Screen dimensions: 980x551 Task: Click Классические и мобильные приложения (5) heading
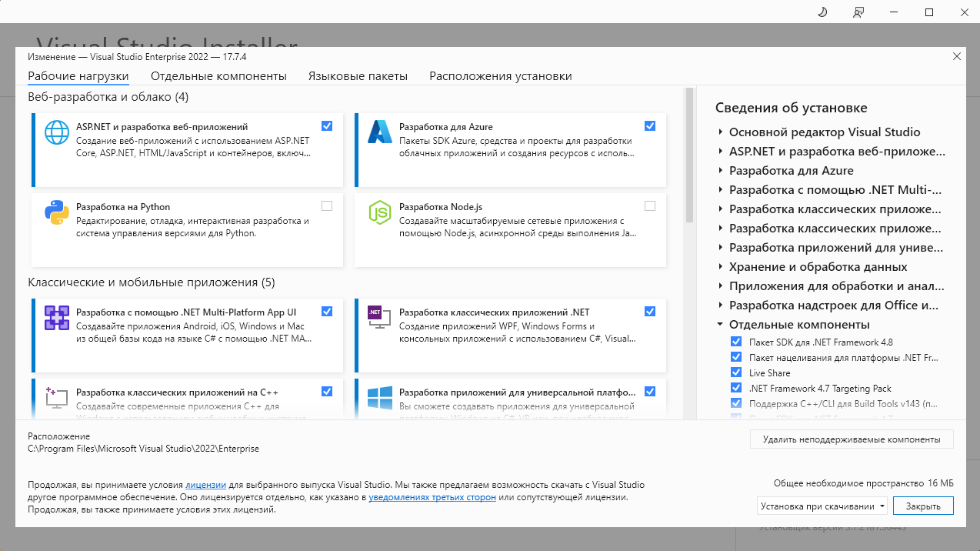[x=151, y=282]
